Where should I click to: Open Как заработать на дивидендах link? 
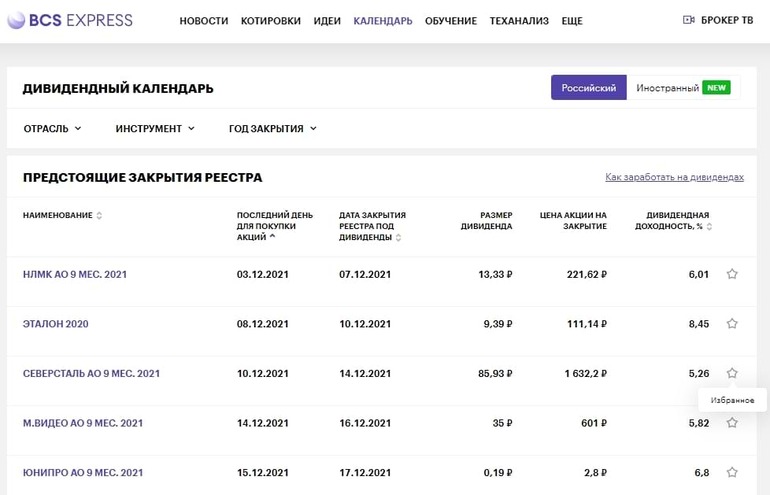point(674,177)
